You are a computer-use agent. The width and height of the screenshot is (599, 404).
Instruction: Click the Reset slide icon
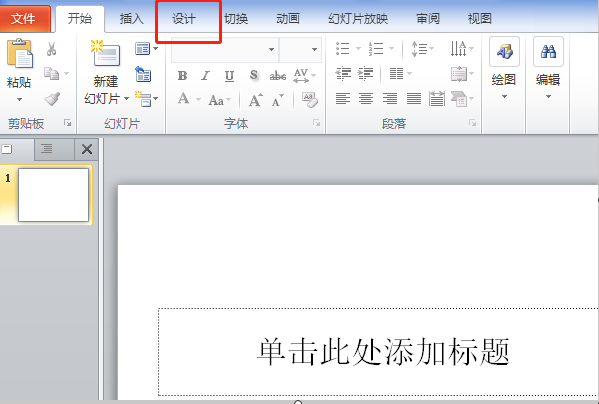tap(143, 74)
